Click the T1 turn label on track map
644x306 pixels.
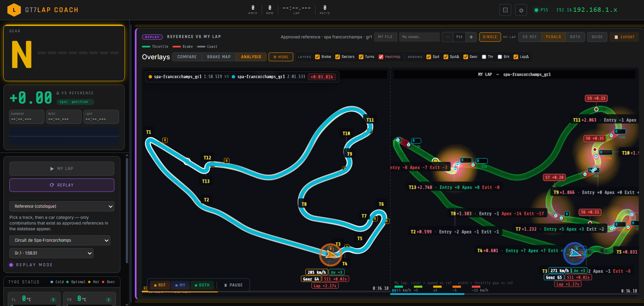click(149, 132)
